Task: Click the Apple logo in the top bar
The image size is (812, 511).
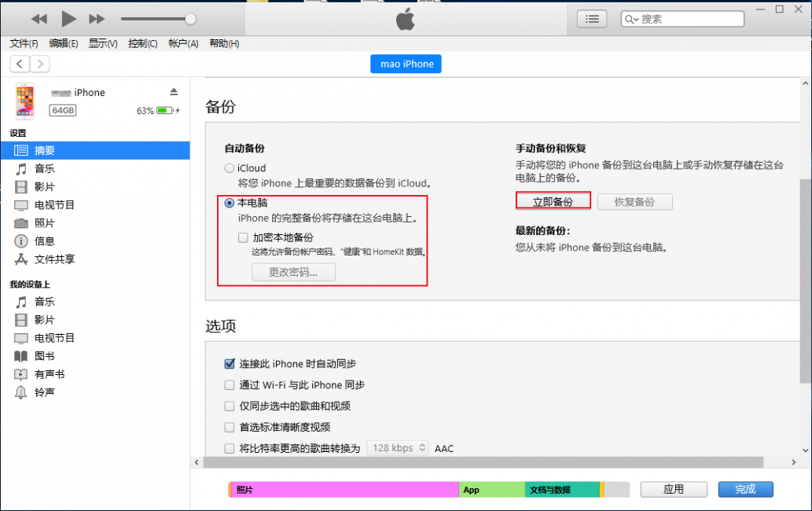Action: coord(406,19)
